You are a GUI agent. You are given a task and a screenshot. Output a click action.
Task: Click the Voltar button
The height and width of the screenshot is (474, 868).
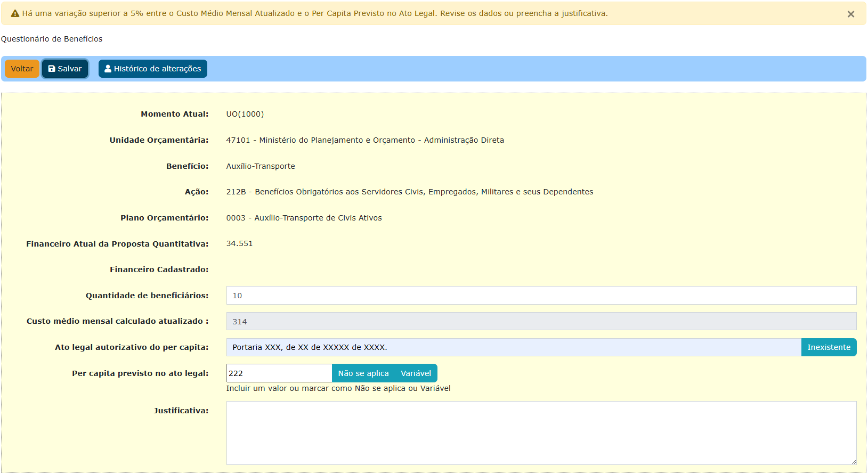tap(22, 69)
